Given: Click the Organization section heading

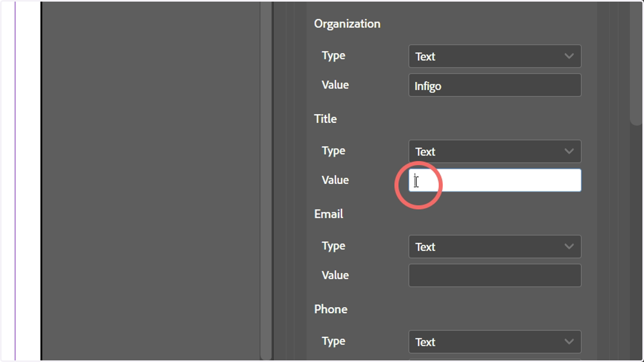Looking at the screenshot, I should (x=347, y=24).
